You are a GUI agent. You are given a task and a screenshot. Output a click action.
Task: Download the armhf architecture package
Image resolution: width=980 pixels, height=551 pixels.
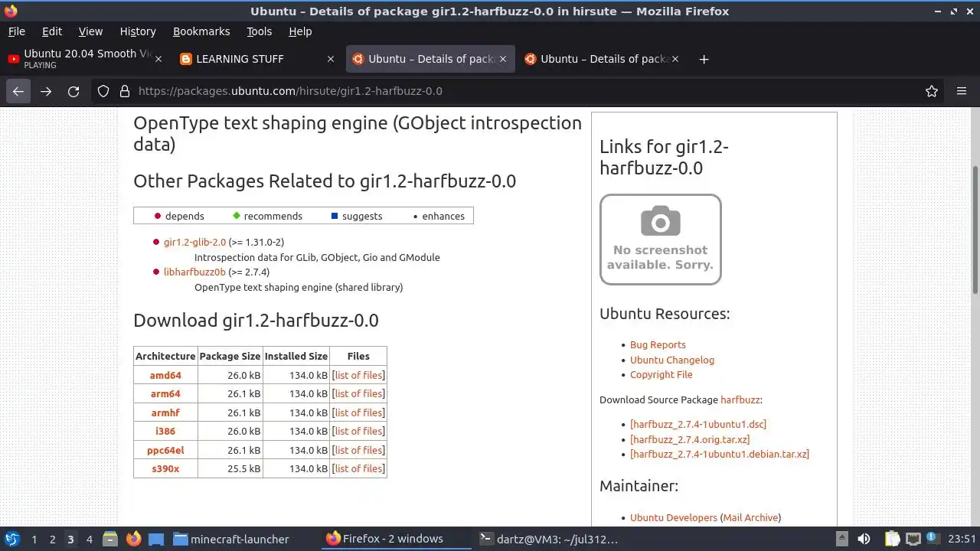click(165, 412)
